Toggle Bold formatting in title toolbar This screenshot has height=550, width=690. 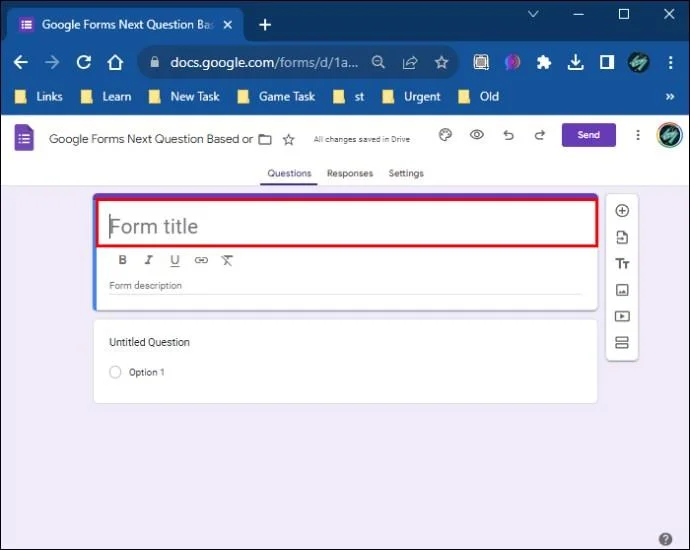[123, 260]
